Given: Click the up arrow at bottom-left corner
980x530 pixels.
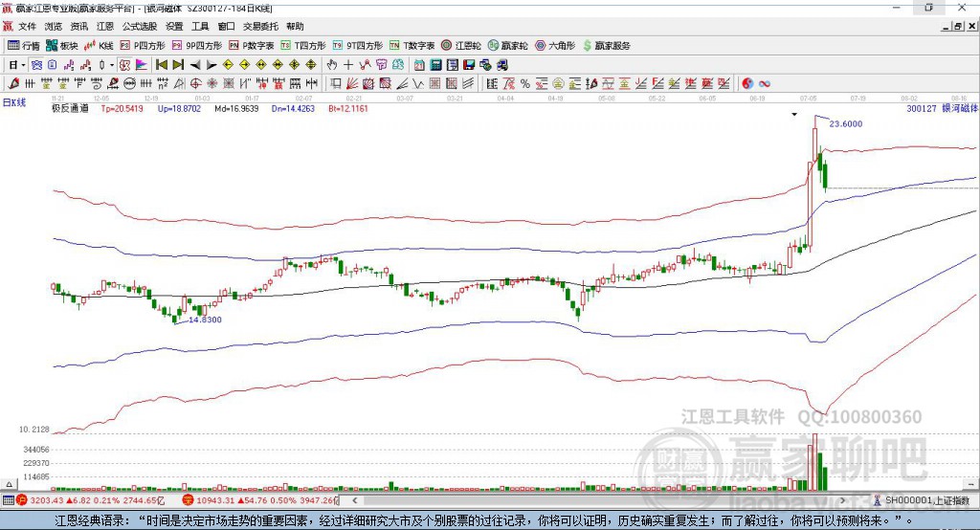Looking at the screenshot, I should pos(9,484).
